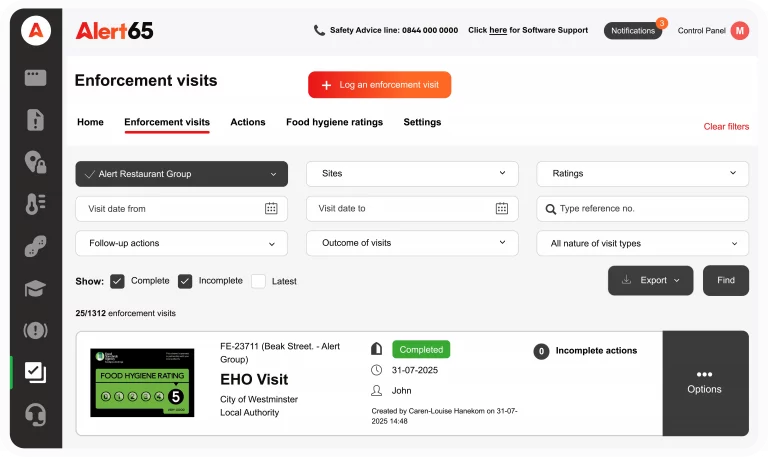Screen dimensions: 768x457
Task: Click Log an enforcement visit button
Action: pyautogui.click(x=379, y=85)
